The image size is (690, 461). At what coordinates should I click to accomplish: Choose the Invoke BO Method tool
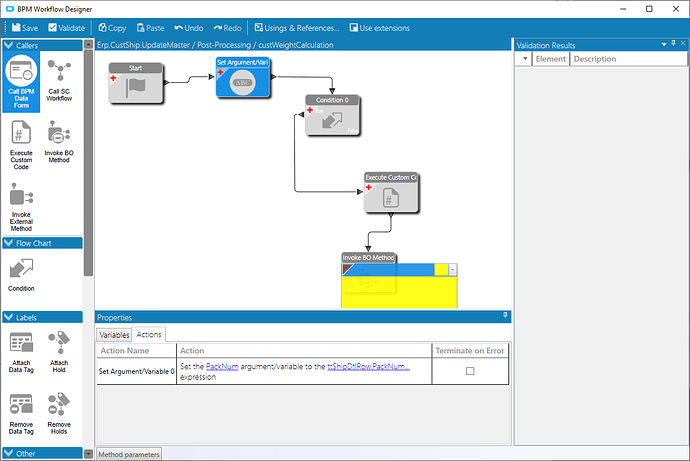(59, 145)
